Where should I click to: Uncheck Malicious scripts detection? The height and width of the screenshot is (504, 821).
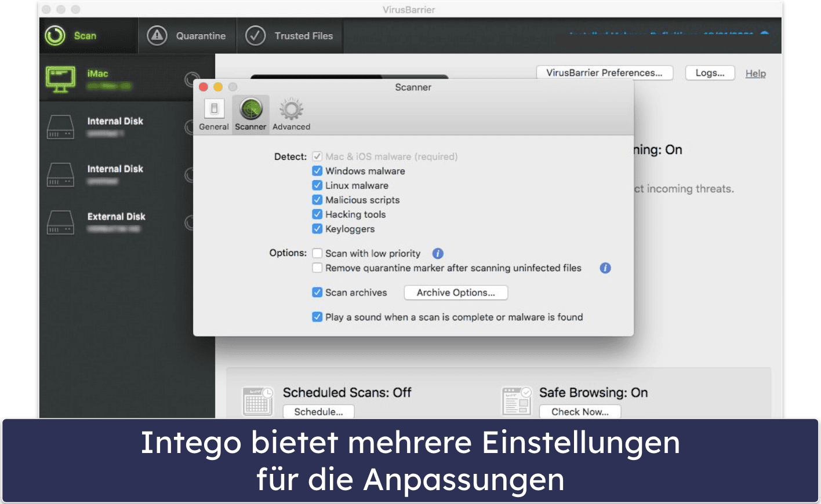click(x=317, y=200)
